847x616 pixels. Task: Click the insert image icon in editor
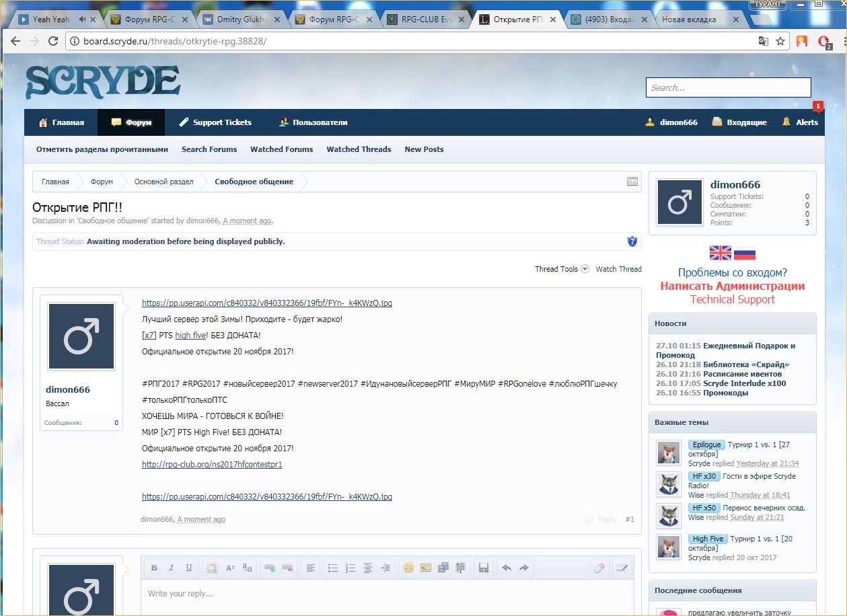(426, 568)
